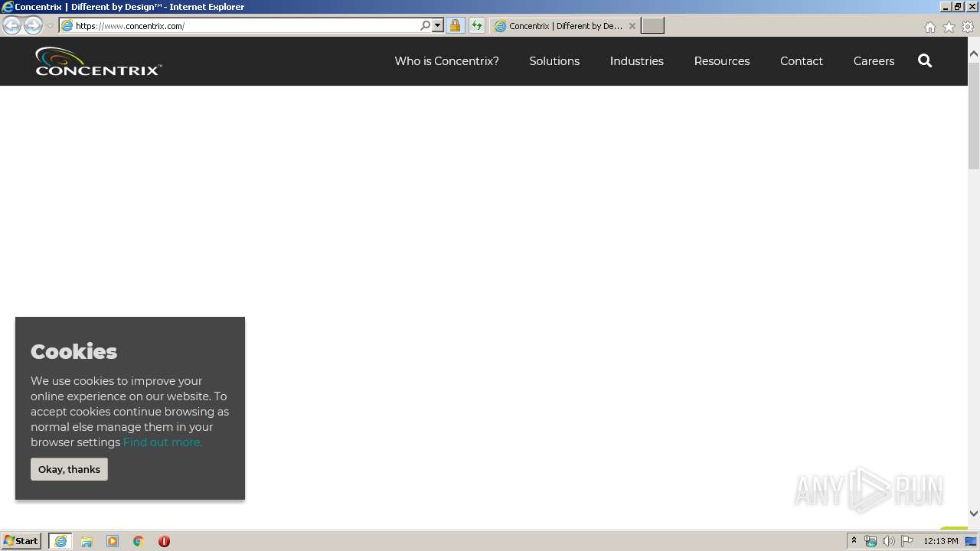The height and width of the screenshot is (551, 980).
Task: Click the red Opera-style taskbar icon
Action: [x=164, y=541]
